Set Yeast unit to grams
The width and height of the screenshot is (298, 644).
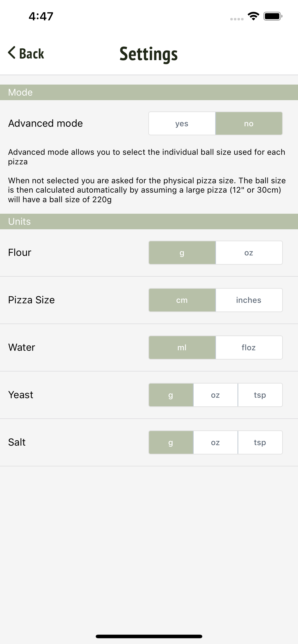pos(171,395)
